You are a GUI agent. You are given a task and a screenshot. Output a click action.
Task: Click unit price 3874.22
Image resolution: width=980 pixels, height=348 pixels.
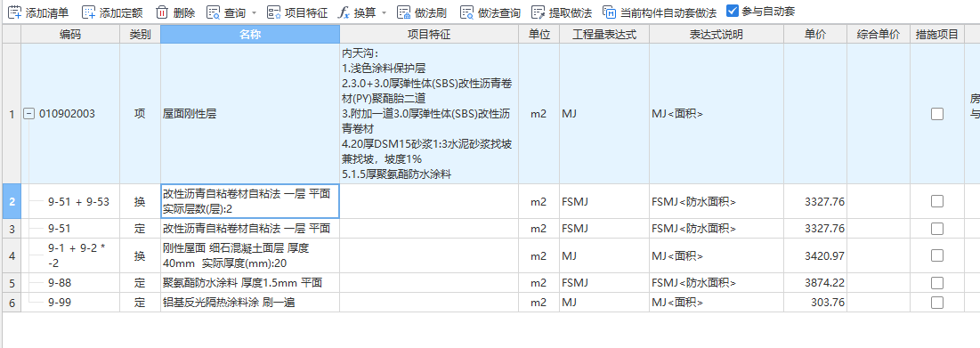pos(815,282)
